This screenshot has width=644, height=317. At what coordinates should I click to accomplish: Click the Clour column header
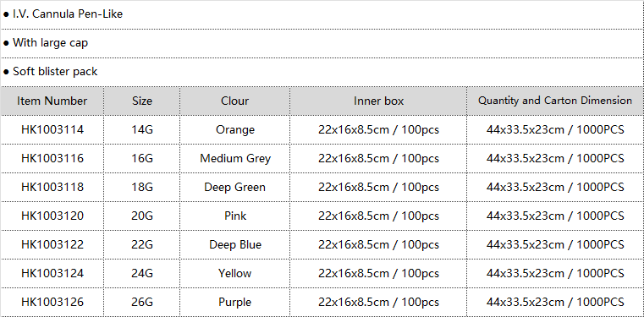(235, 101)
